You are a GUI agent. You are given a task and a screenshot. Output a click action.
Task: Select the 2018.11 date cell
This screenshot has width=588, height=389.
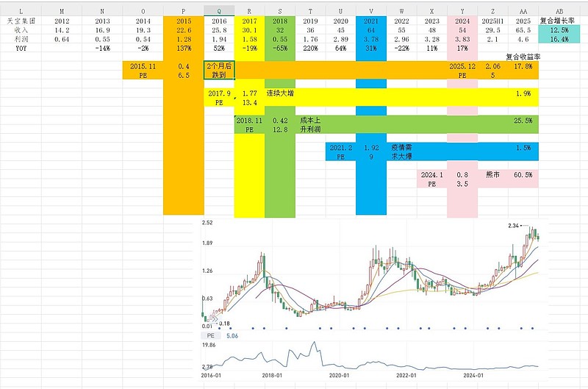click(249, 121)
